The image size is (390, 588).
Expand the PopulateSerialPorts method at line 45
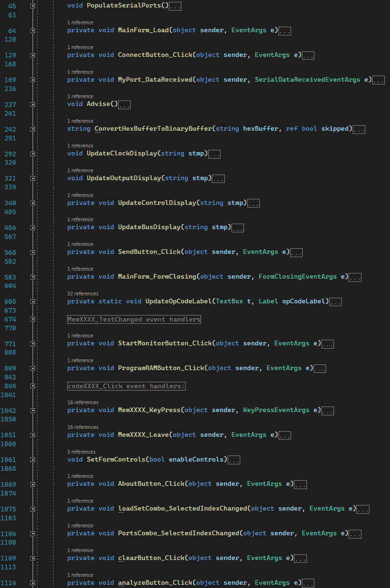pos(33,6)
